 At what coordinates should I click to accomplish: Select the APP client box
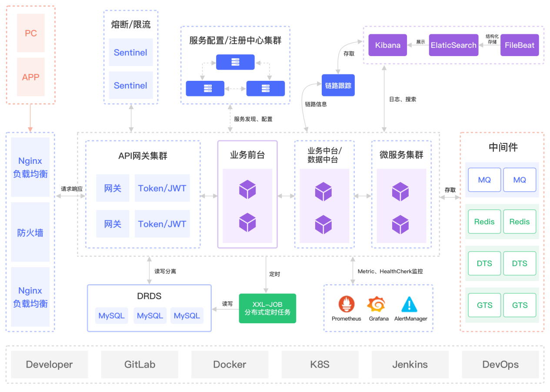[31, 77]
